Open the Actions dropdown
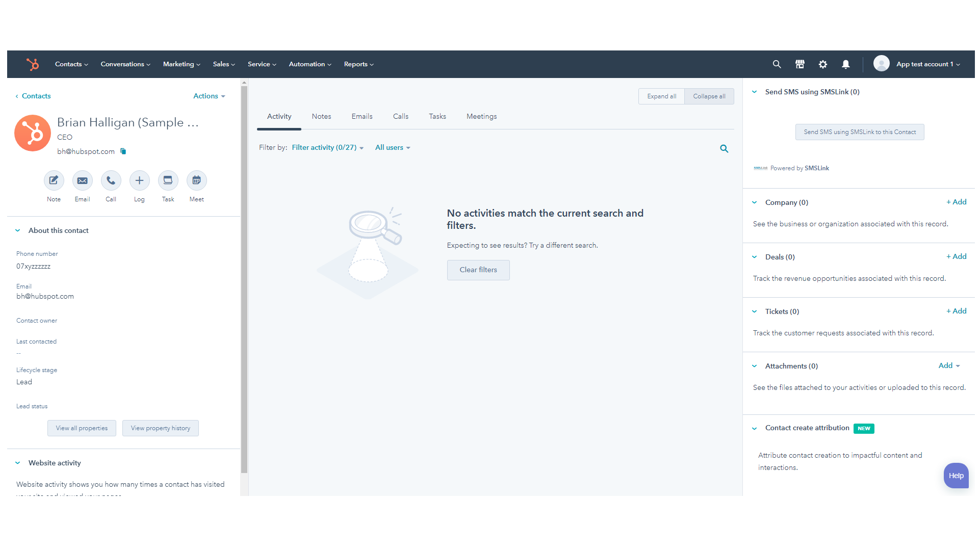The image size is (980, 551). pyautogui.click(x=209, y=96)
